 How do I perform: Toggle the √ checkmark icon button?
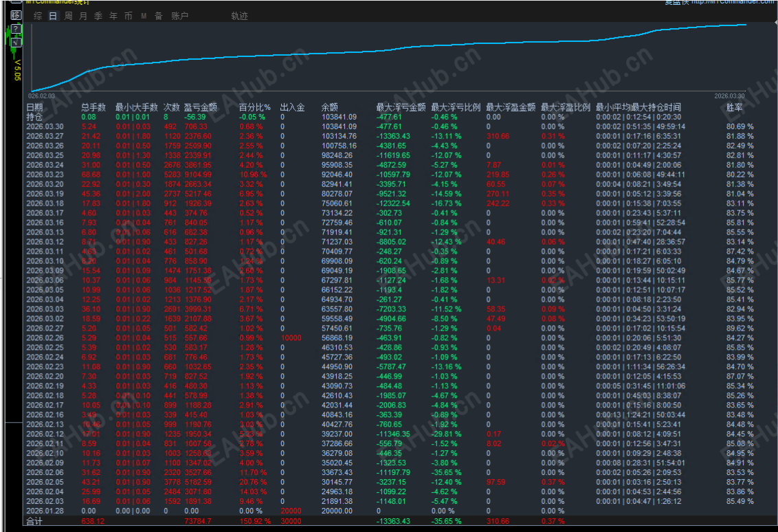click(16, 42)
